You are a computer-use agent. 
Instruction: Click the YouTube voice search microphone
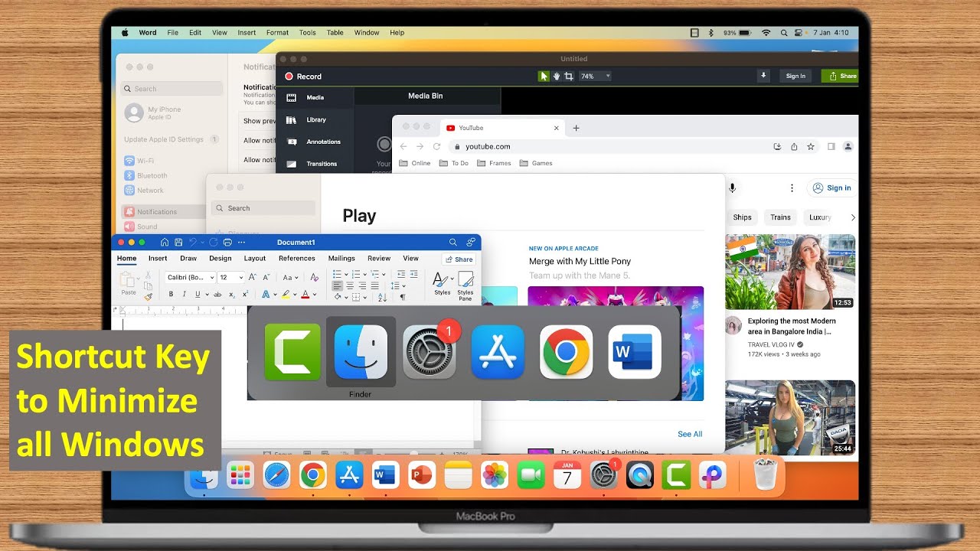[x=732, y=187]
